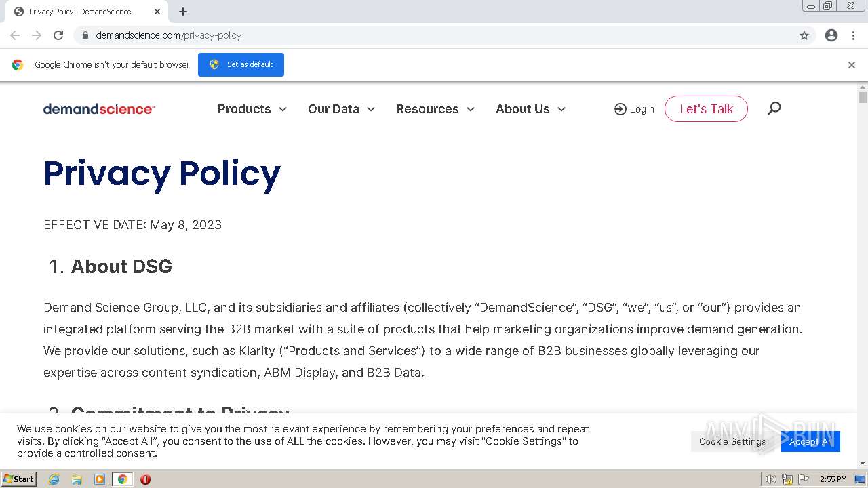Open the volume speaker tray icon
Viewport: 868px width, 488px height.
pos(771,479)
